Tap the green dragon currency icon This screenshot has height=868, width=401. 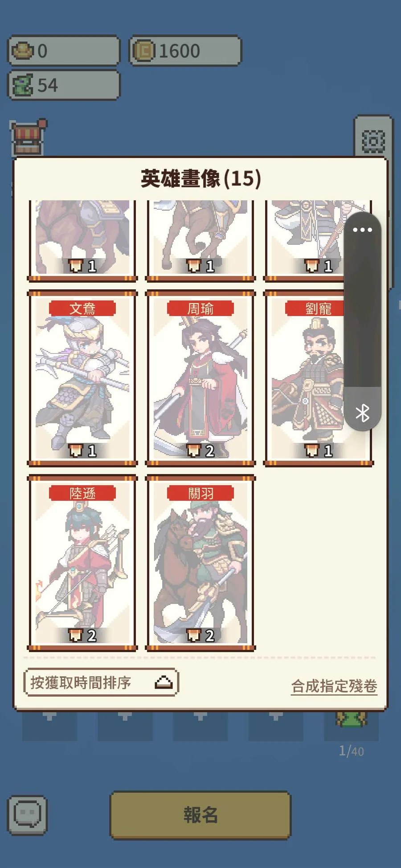(23, 85)
